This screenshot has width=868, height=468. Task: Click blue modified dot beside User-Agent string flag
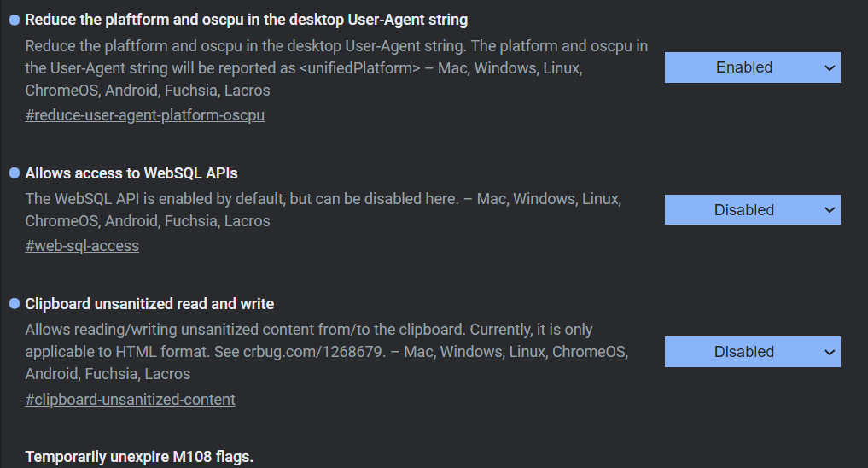click(15, 20)
